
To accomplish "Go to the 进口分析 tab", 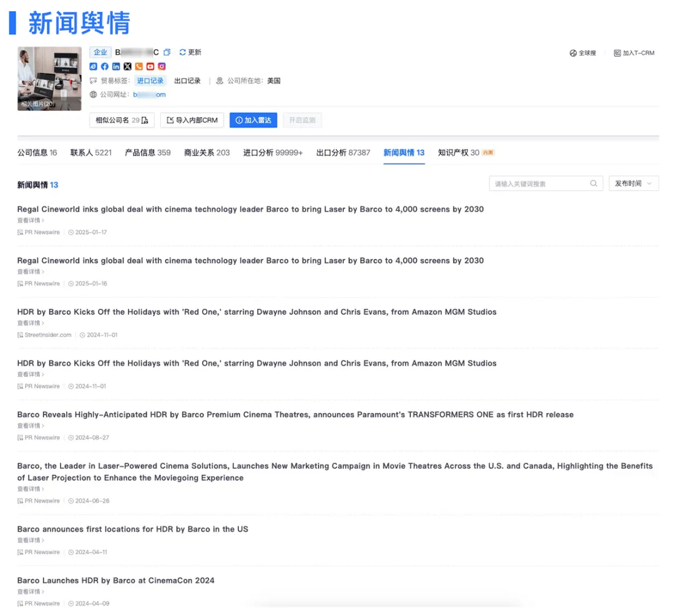I will pos(273,153).
